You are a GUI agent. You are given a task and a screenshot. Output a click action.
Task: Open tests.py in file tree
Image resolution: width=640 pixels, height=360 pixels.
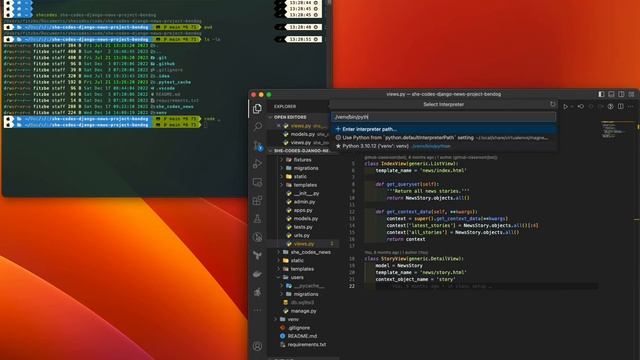pos(303,227)
